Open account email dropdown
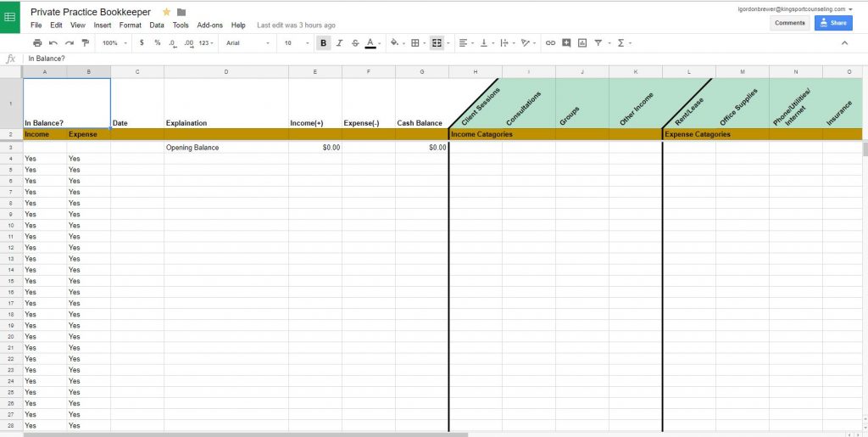The image size is (868, 437). pyautogui.click(x=794, y=8)
